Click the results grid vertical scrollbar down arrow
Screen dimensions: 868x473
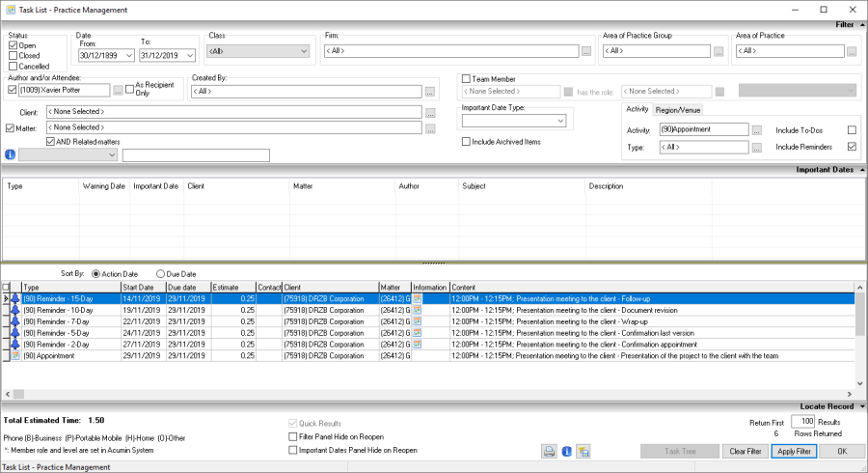(x=859, y=383)
